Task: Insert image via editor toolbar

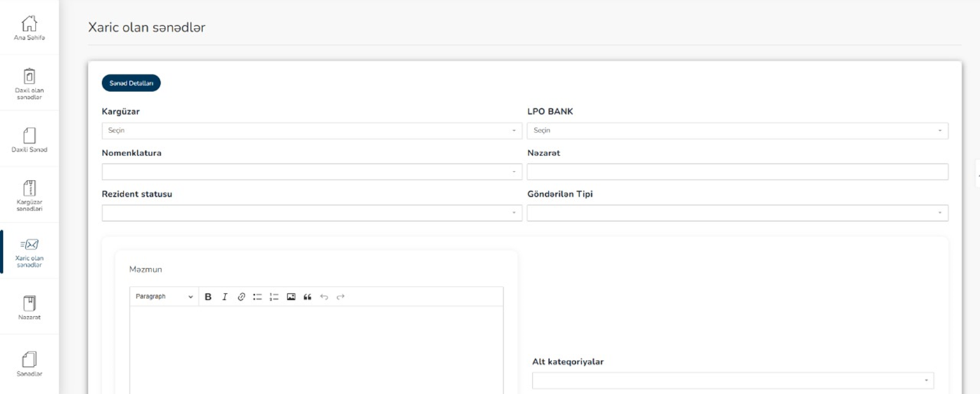Action: point(291,297)
